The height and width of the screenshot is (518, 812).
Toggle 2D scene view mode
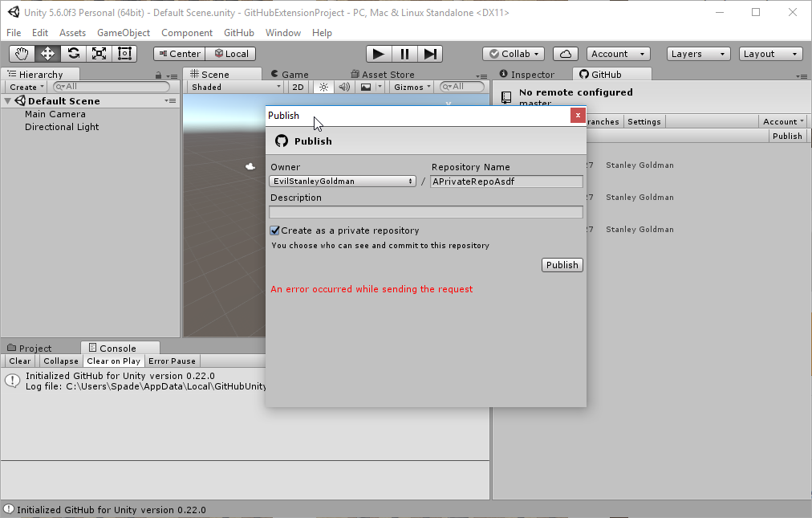[298, 87]
